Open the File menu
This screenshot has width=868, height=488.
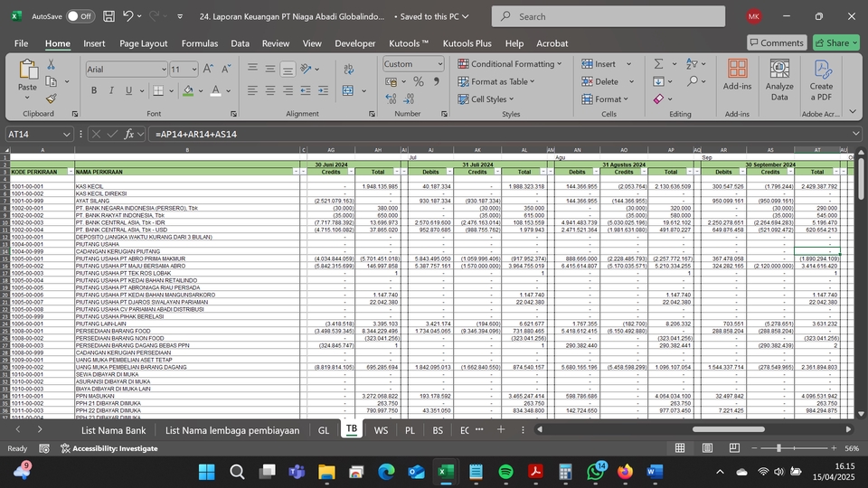tap(21, 43)
